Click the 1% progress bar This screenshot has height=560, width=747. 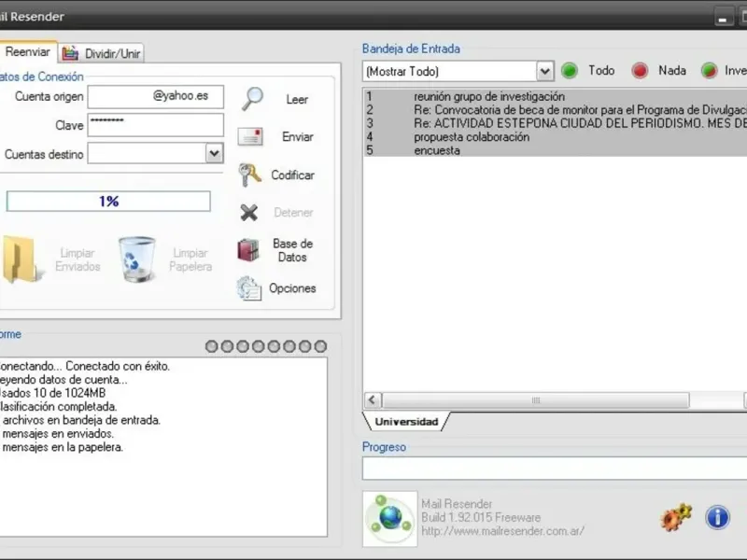point(108,202)
